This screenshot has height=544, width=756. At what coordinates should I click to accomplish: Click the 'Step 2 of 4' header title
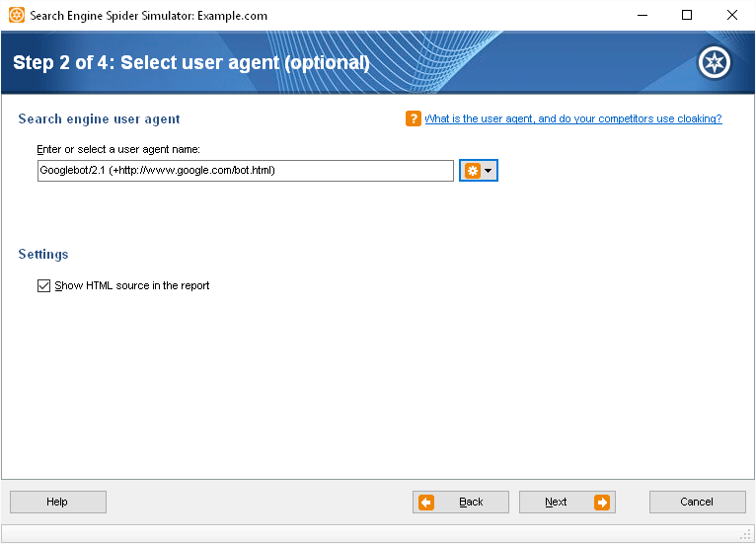[191, 63]
